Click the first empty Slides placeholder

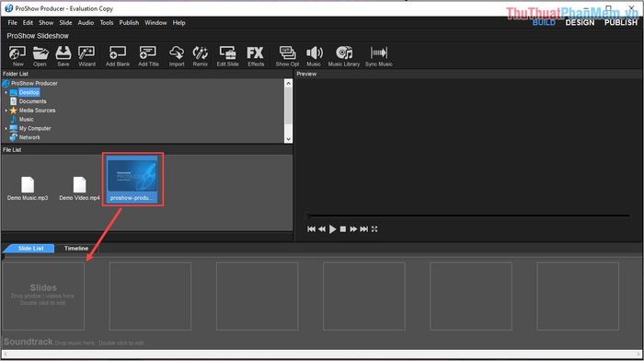(x=43, y=296)
